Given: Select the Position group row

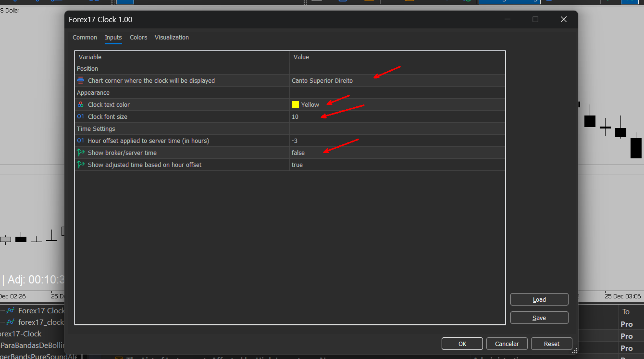Looking at the screenshot, I should (x=290, y=68).
